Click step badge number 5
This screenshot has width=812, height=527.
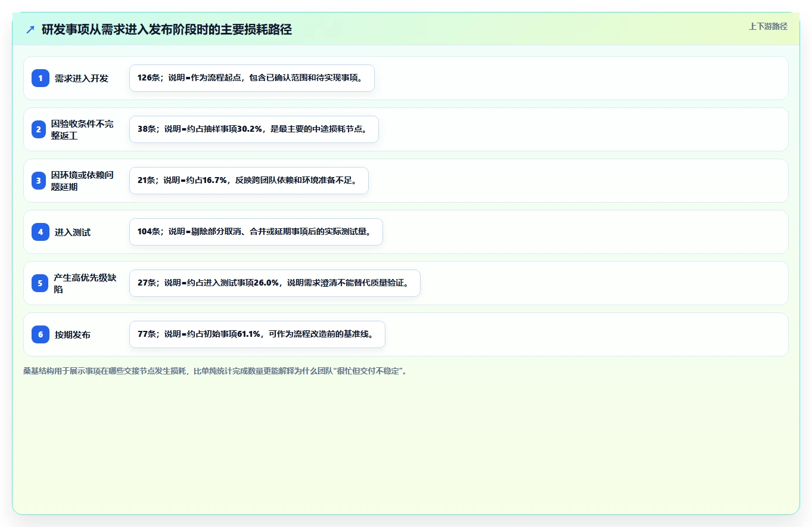(x=40, y=283)
